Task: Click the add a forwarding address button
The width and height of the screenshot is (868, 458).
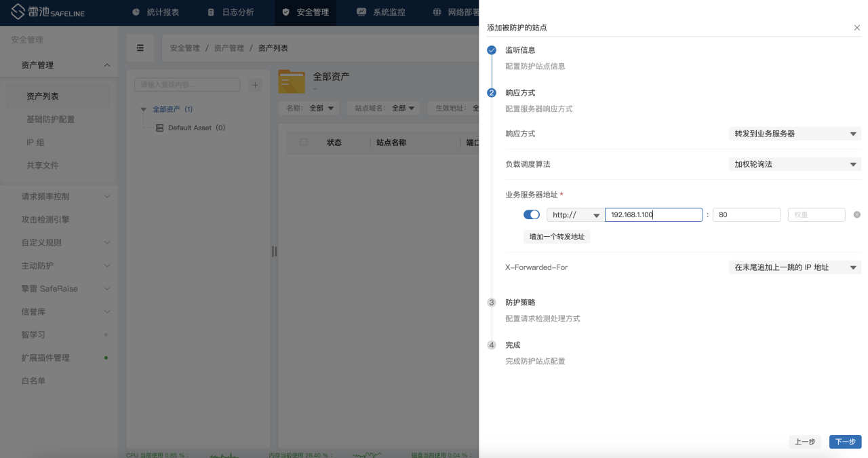Action: pyautogui.click(x=557, y=237)
